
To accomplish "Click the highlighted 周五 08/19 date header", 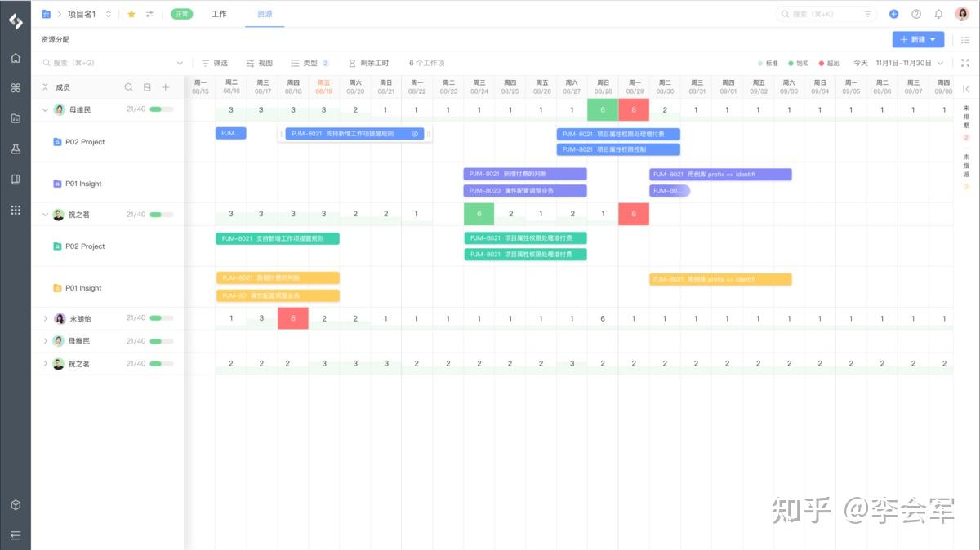I will [323, 86].
